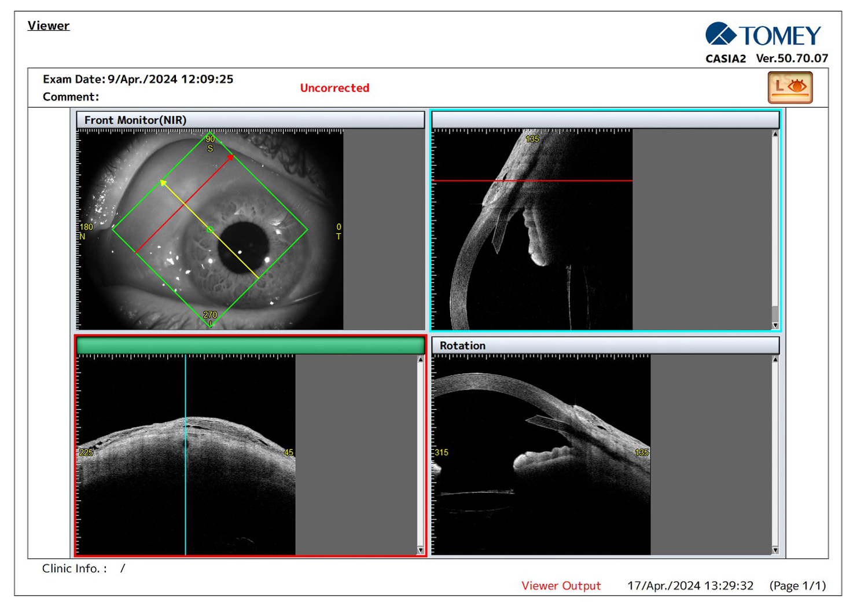Click the left eye (L) indicator icon
Viewport: 868px width, 614px height.
click(790, 87)
